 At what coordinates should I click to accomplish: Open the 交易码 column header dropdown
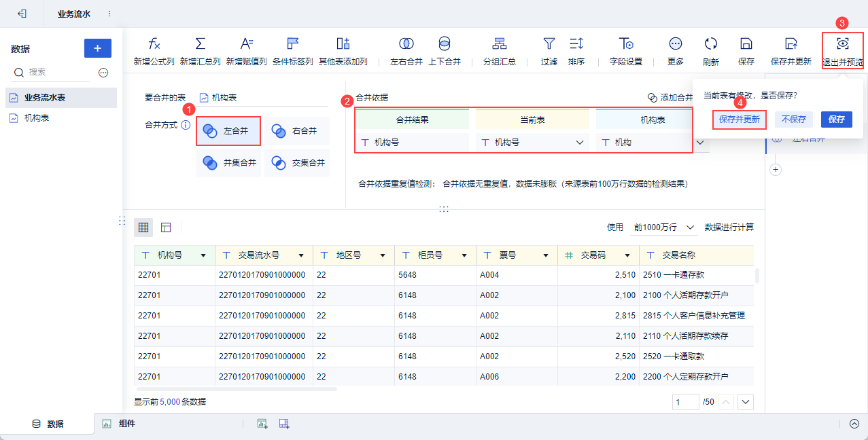click(627, 255)
